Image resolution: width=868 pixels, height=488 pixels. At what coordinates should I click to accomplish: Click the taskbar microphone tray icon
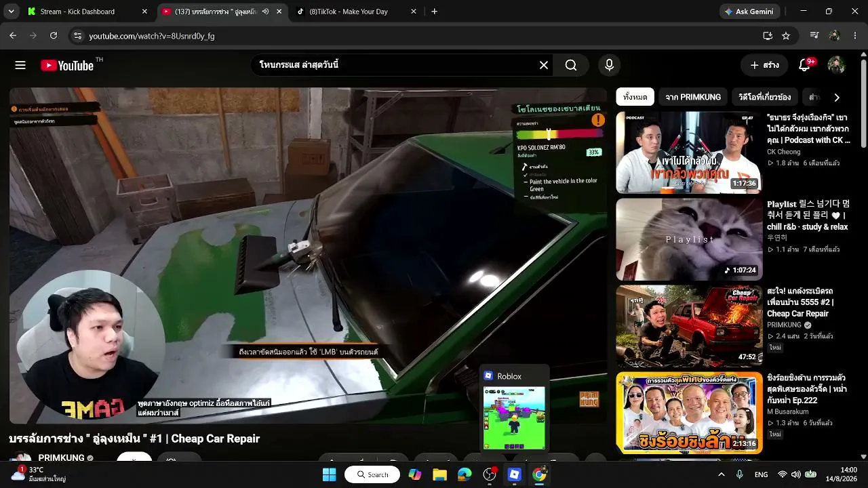pos(739,474)
